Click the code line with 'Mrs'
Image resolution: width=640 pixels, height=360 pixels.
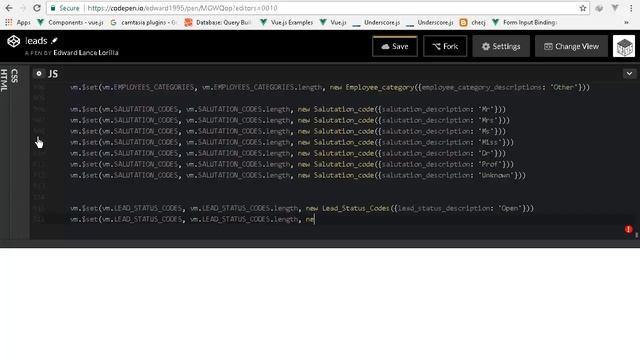290,120
